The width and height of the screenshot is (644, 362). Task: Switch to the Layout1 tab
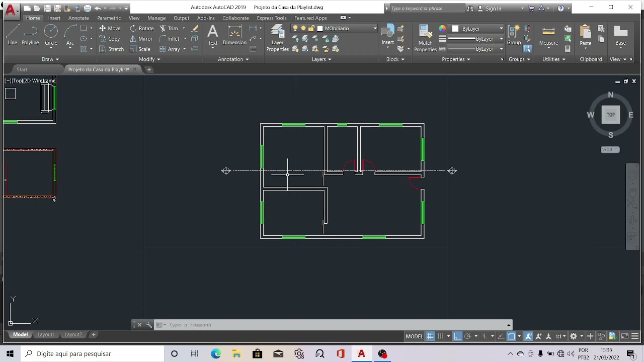pos(46,334)
